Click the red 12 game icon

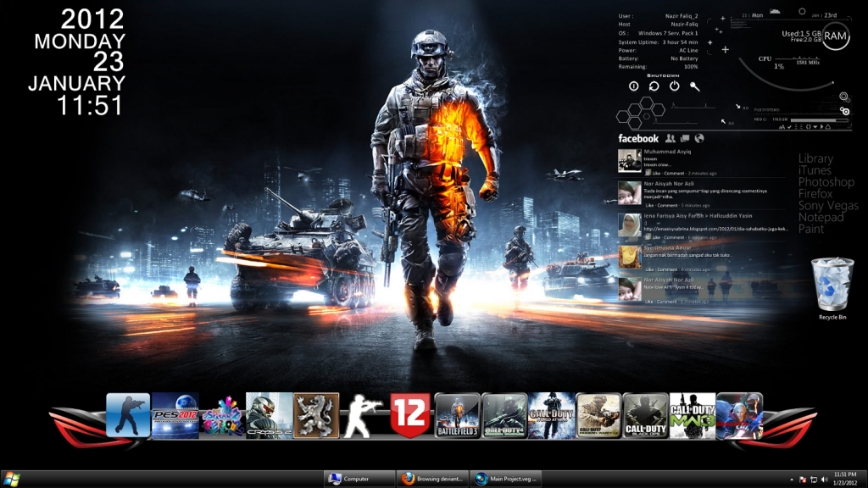410,415
